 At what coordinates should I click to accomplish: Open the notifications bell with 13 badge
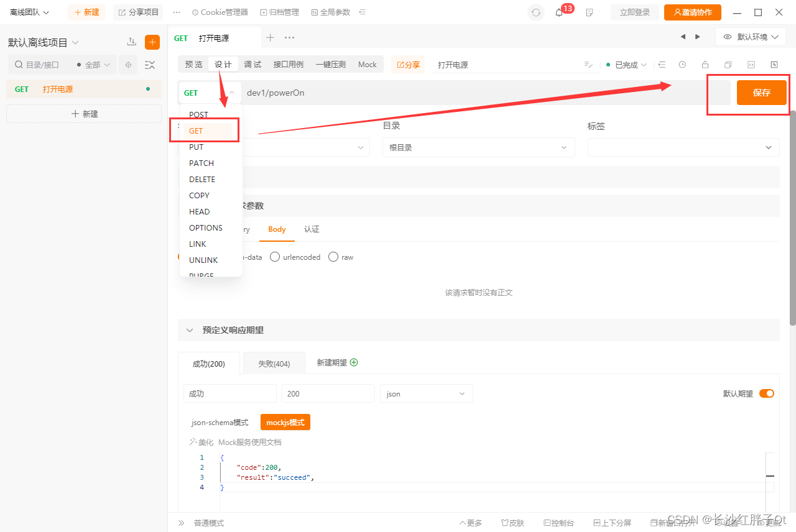click(x=559, y=12)
